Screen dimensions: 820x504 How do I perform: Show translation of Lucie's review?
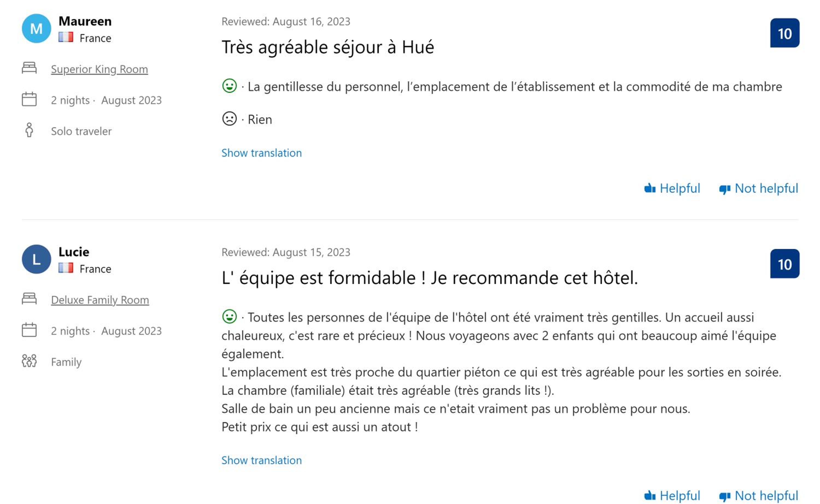click(x=262, y=460)
